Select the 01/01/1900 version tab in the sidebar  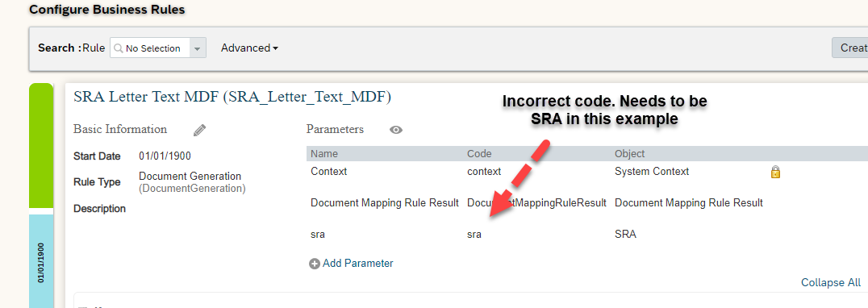click(41, 261)
